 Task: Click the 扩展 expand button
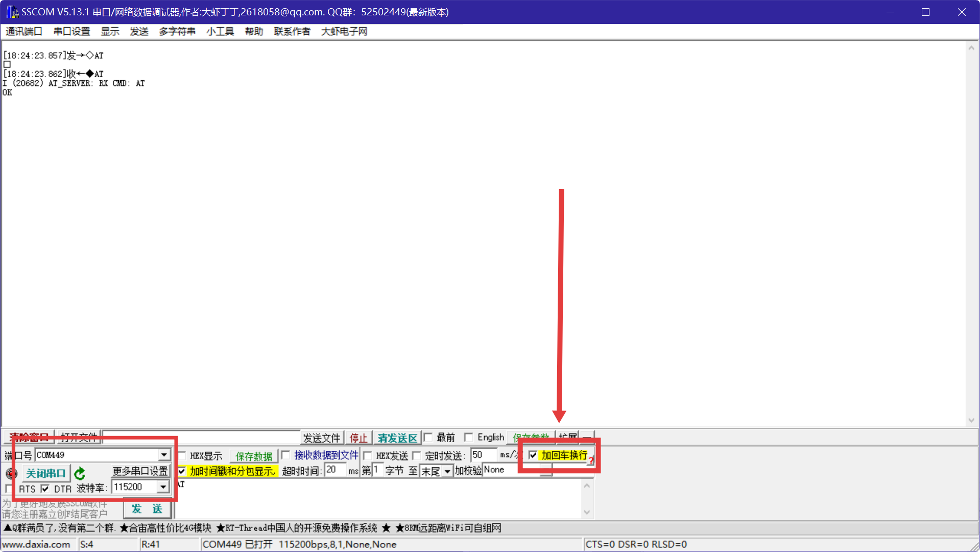(x=568, y=438)
